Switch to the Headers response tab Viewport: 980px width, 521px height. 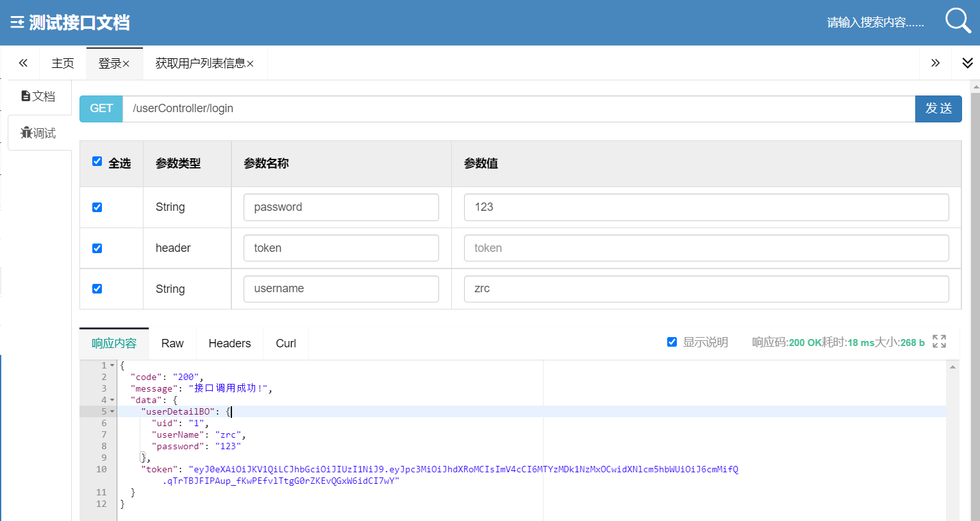pos(229,343)
